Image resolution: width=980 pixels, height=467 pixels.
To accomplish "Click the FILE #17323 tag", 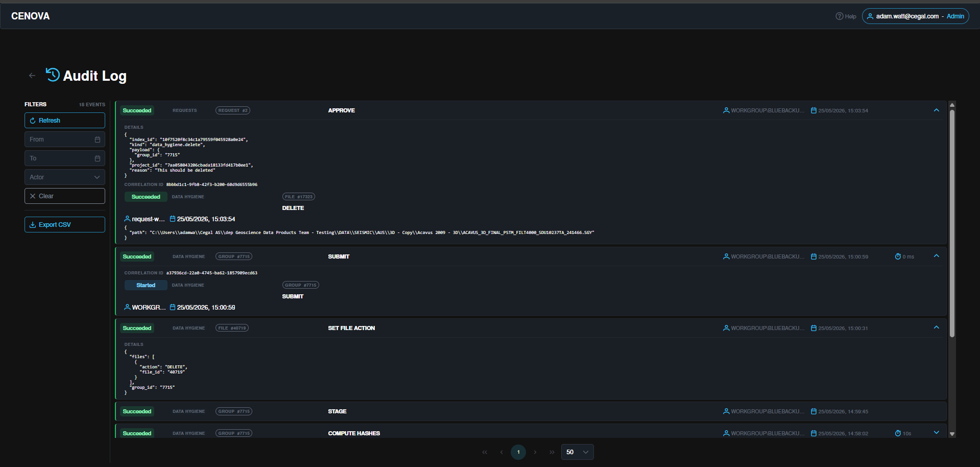I will [x=299, y=197].
